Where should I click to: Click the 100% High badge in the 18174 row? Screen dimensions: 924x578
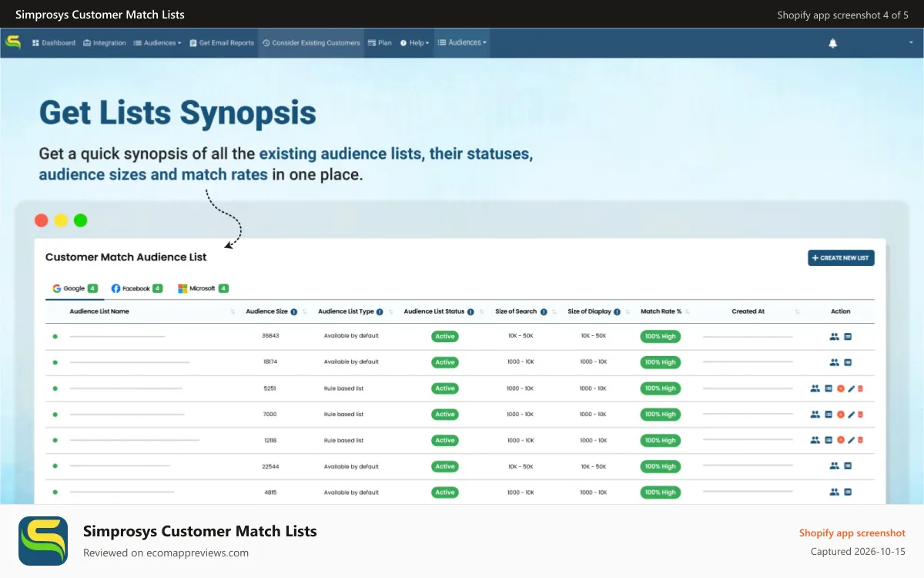pos(660,362)
